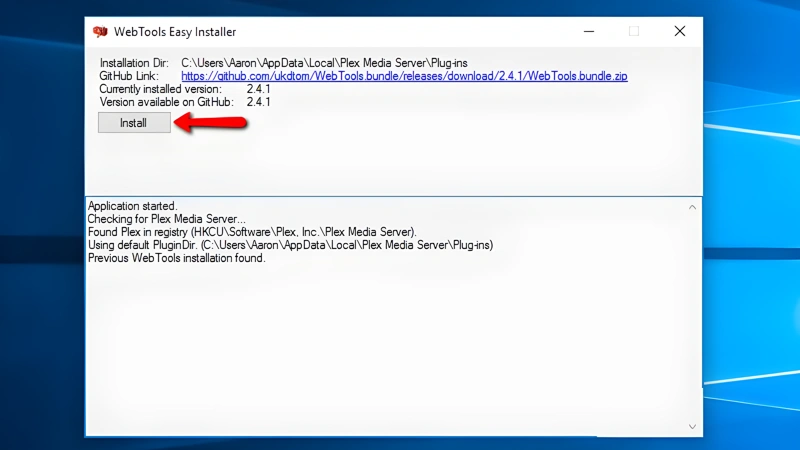
Task: Click 'Previous WebTools installation found.' log line
Action: click(x=177, y=258)
